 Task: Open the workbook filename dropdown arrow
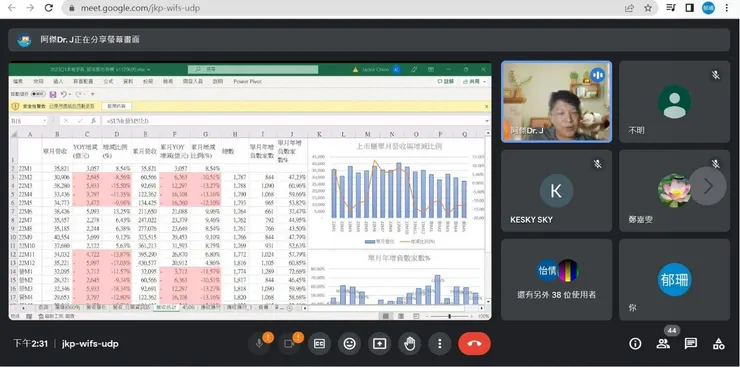[x=148, y=69]
